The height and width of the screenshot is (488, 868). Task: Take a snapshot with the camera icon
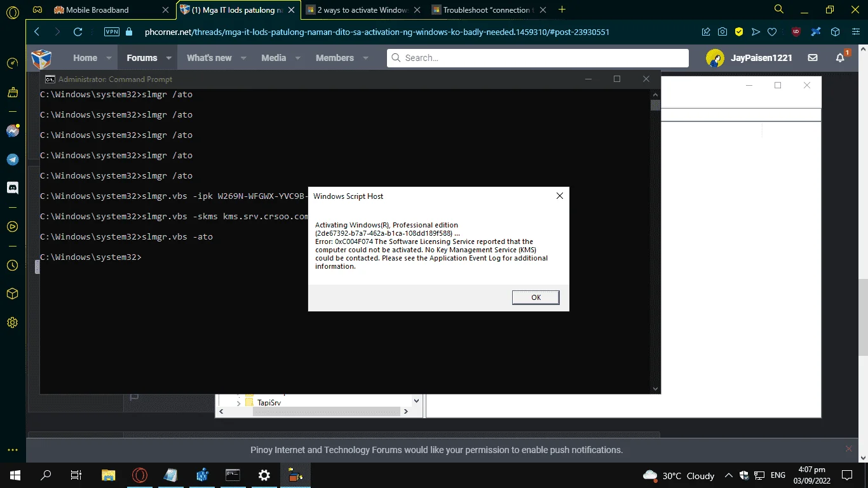coord(722,32)
